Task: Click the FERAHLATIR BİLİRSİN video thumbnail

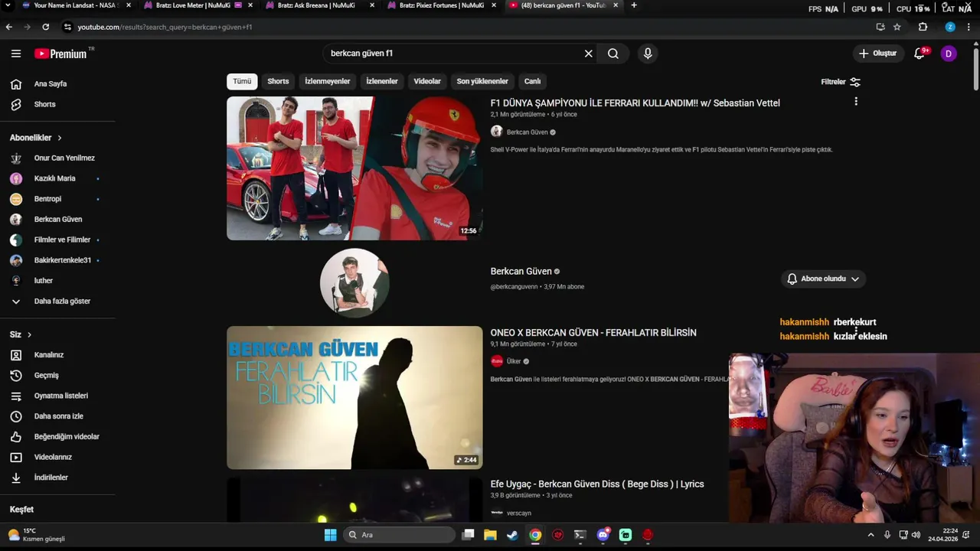Action: click(354, 398)
